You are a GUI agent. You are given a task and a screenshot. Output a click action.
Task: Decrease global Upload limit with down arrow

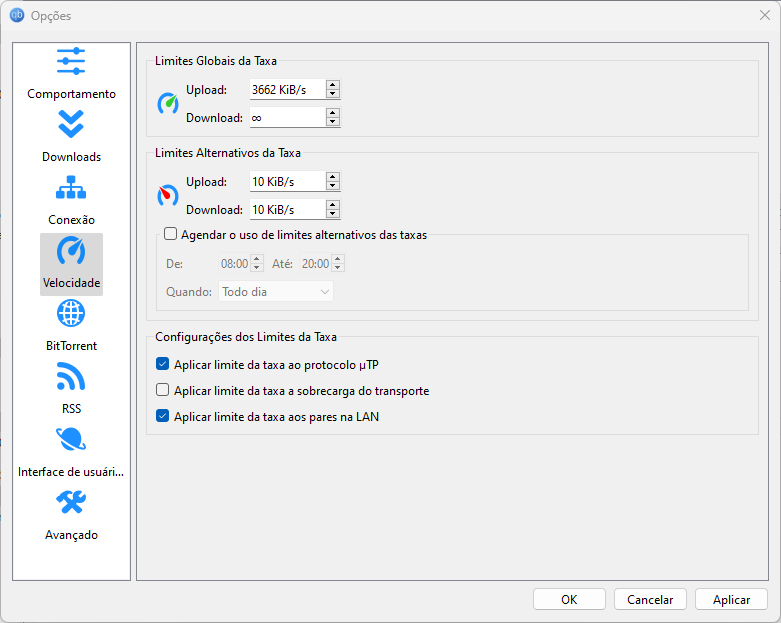pyautogui.click(x=333, y=94)
